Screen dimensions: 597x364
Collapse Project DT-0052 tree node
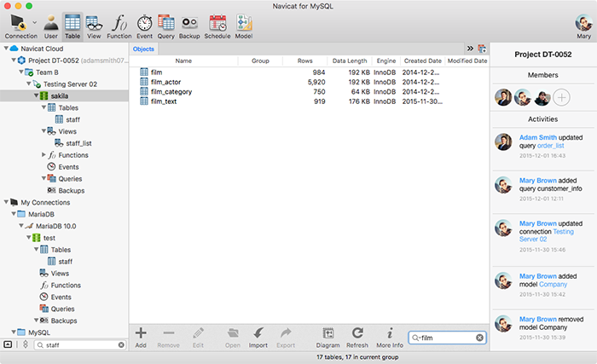pos(14,61)
